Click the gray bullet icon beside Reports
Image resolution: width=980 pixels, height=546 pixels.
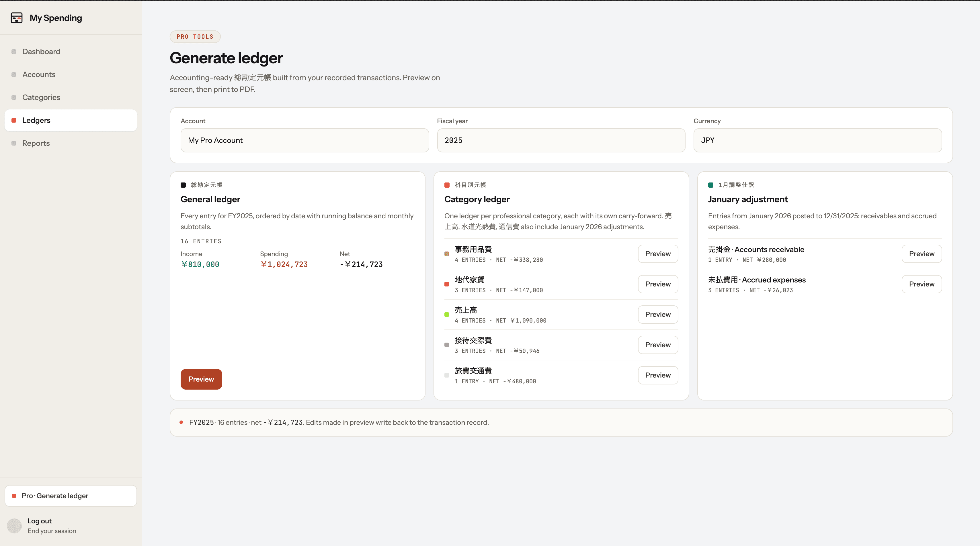coord(14,143)
